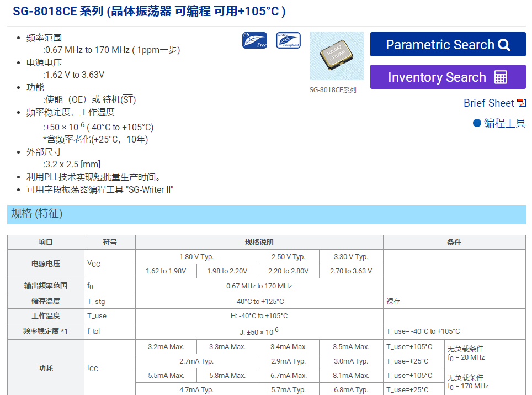Click the 符号 column header
The height and width of the screenshot is (395, 532).
pos(109,242)
